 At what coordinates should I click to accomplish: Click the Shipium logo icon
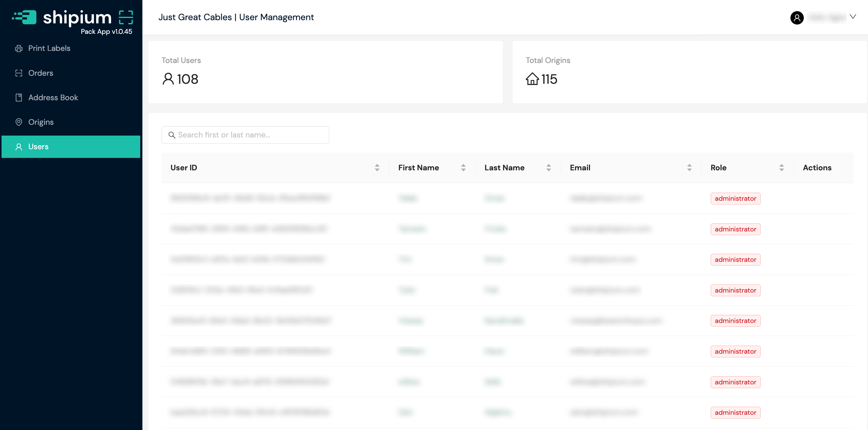(25, 17)
